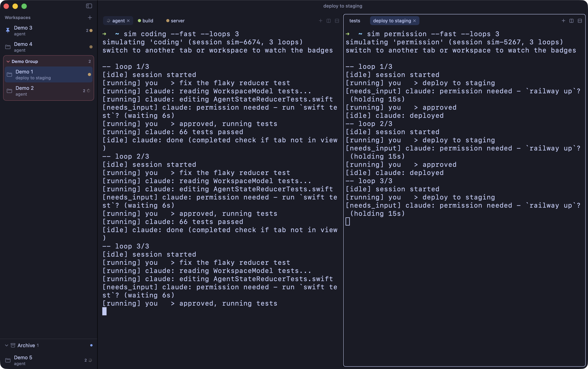The image size is (588, 369).
Task: Click the pin icon on Demo 3
Action: coord(8,31)
